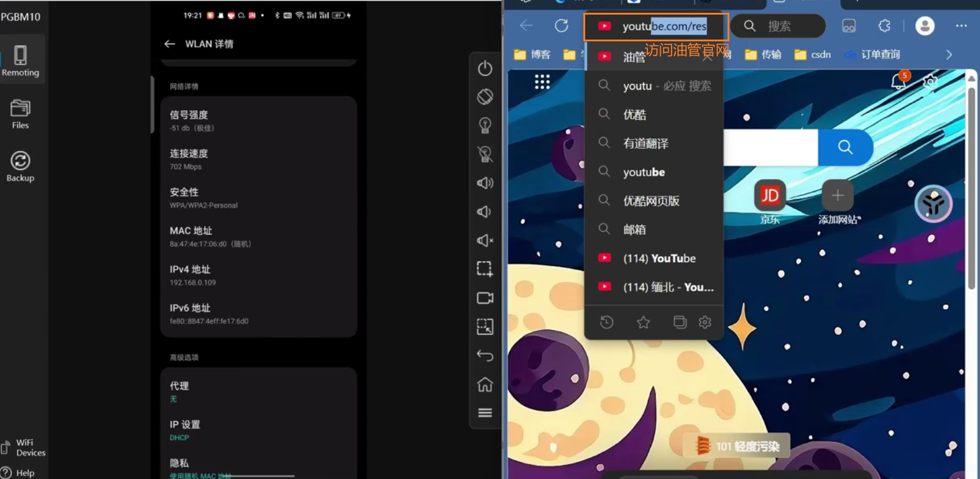Open the browser three-dots menu
980x479 pixels.
[961, 26]
